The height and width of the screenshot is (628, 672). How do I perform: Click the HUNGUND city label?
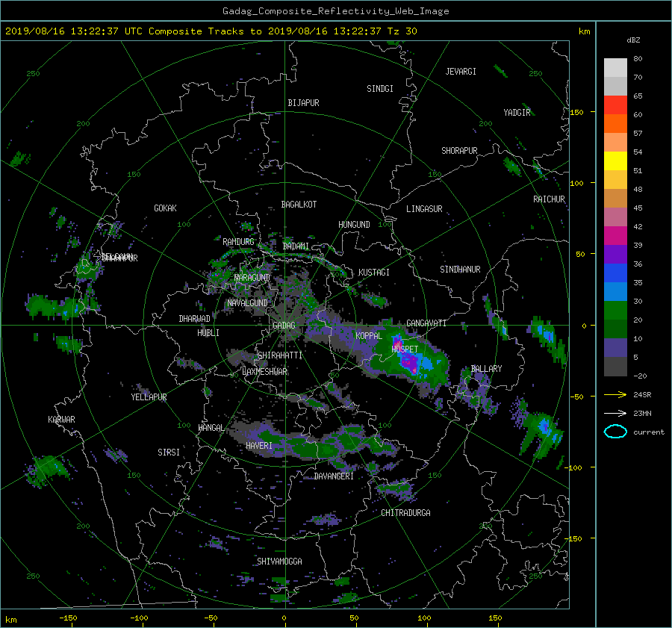[x=354, y=225]
